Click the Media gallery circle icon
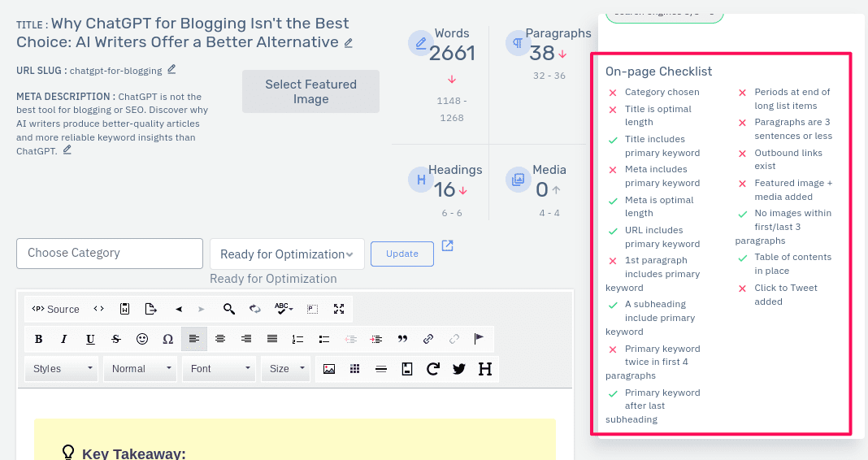The height and width of the screenshot is (460, 868). coord(519,180)
